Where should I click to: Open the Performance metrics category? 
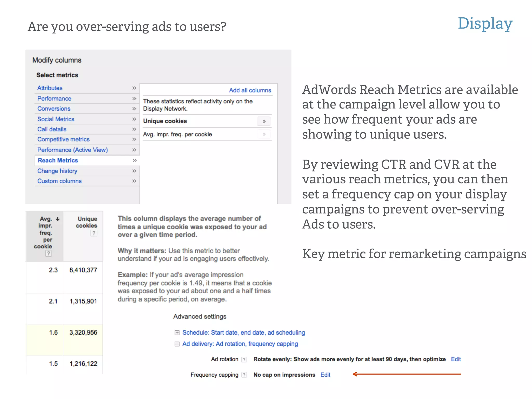[x=54, y=98]
